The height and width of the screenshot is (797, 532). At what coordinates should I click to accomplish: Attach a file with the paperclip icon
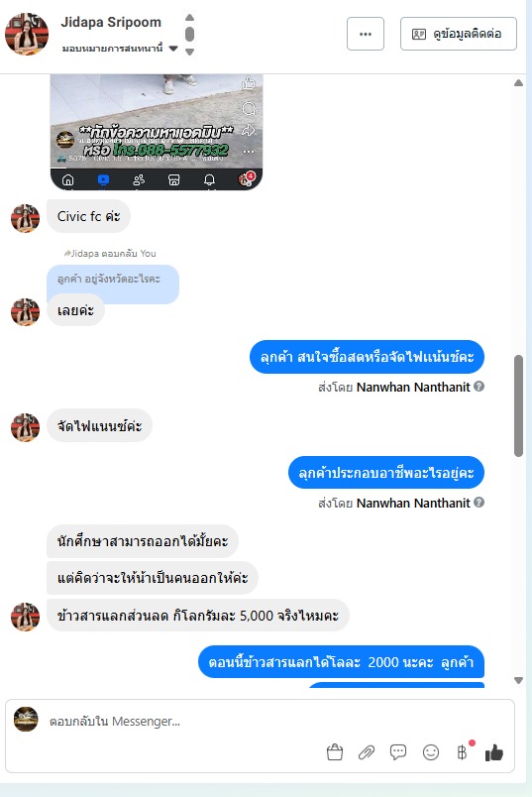click(x=367, y=752)
